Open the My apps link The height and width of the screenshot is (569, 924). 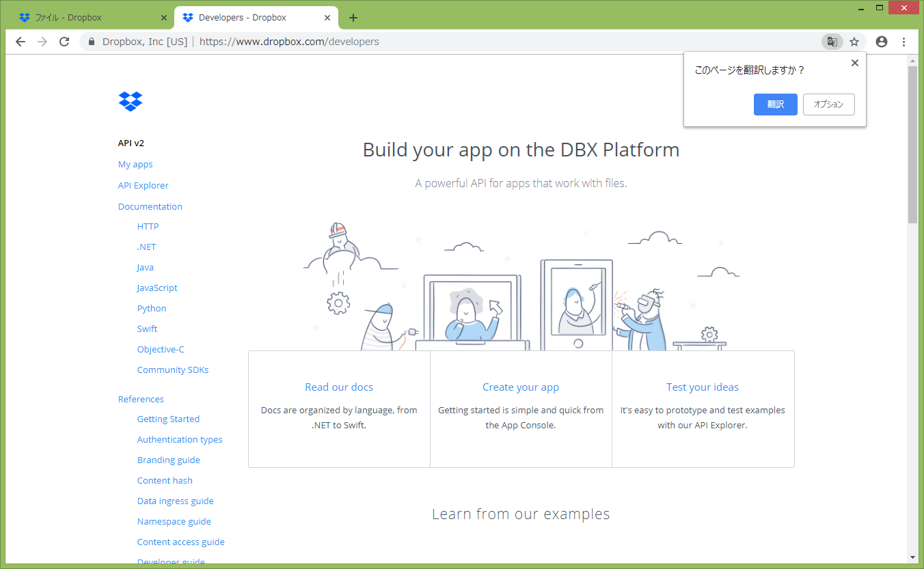coord(135,165)
